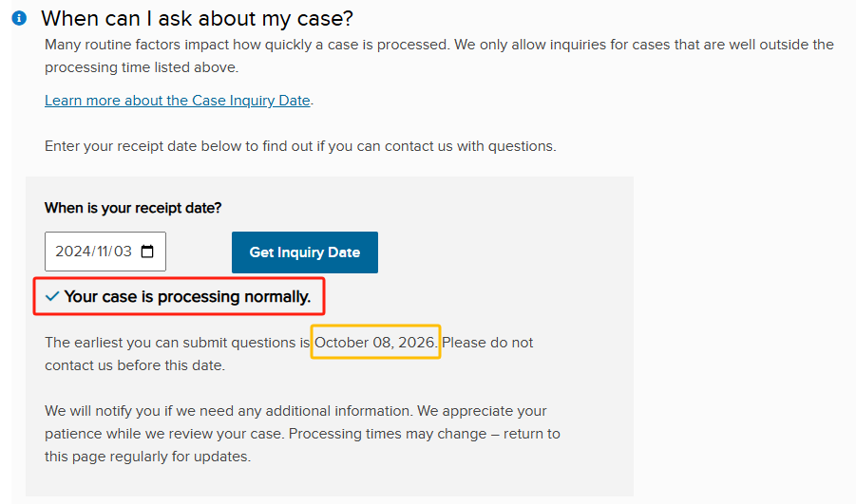Viewport: 856px width, 504px height.
Task: Click the earliest you can submit questions text
Action: pyautogui.click(x=178, y=342)
